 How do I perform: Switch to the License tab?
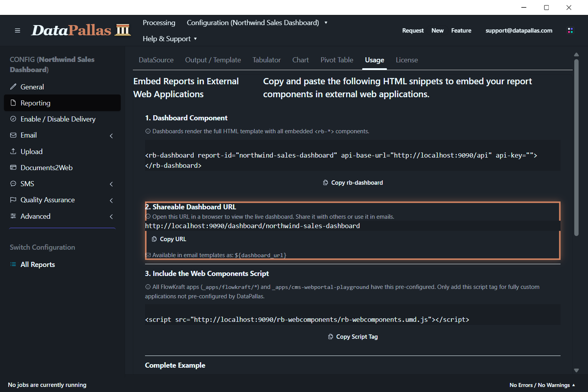(x=407, y=60)
